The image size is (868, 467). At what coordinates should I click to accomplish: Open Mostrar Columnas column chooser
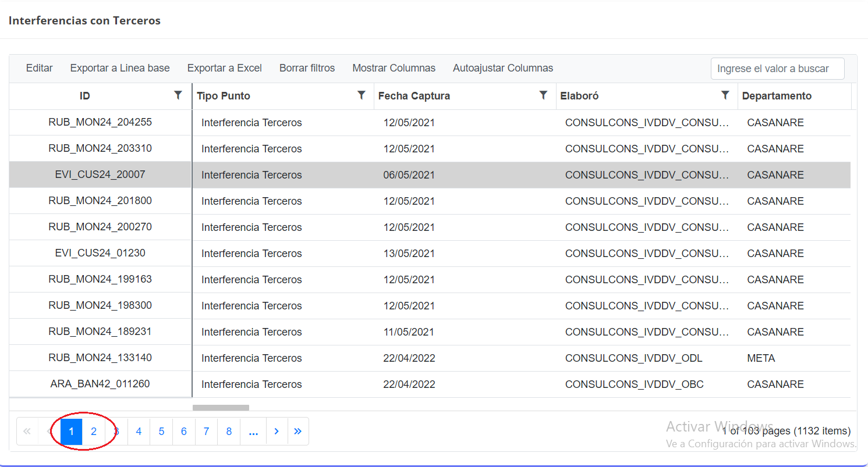coord(394,68)
